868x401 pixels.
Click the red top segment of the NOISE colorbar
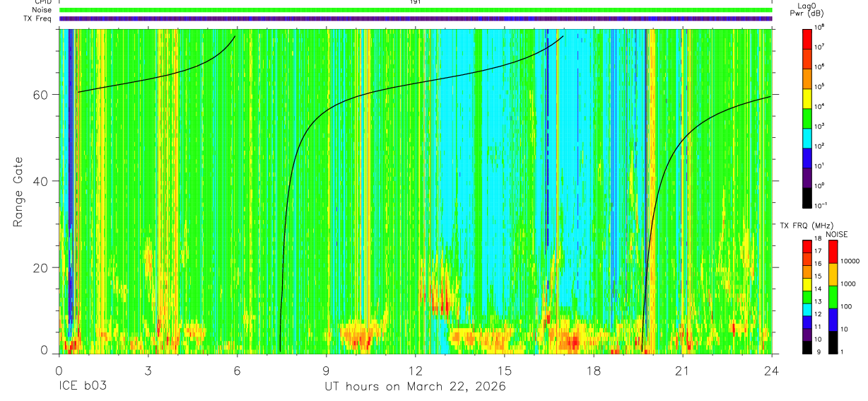(833, 252)
